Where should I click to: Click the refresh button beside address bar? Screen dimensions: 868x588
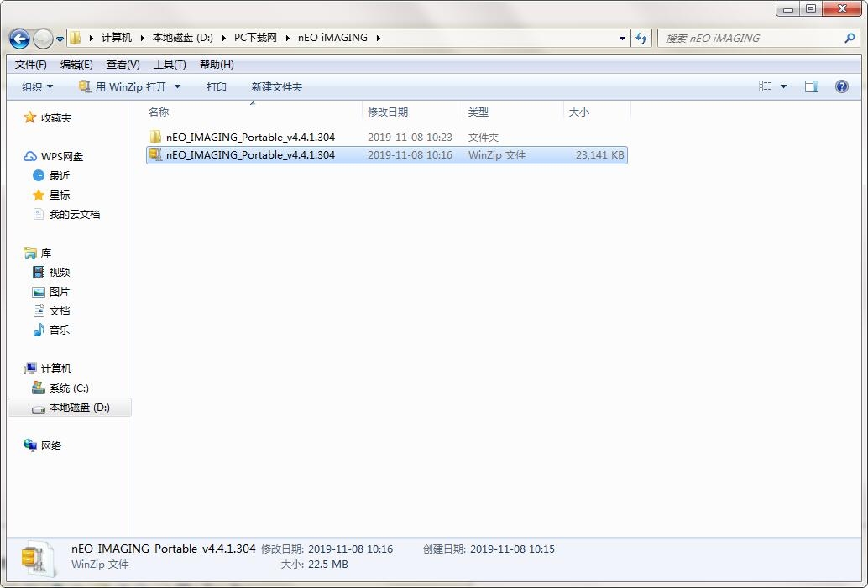641,39
